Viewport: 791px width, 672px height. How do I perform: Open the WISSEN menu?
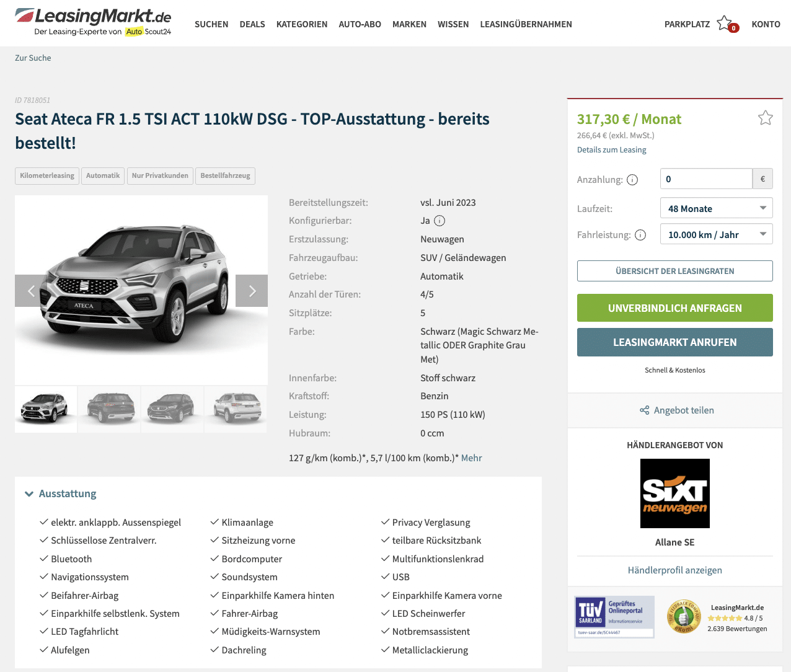[453, 24]
